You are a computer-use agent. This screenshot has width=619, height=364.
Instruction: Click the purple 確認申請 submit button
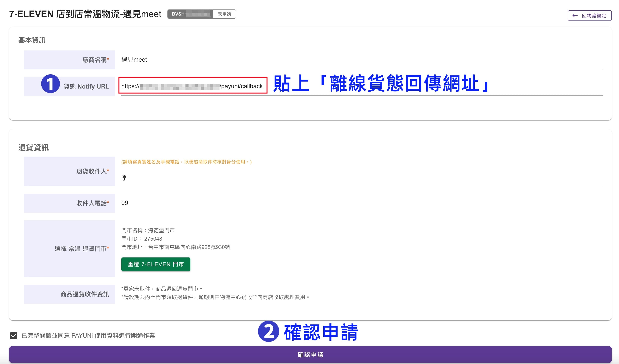[x=310, y=355]
